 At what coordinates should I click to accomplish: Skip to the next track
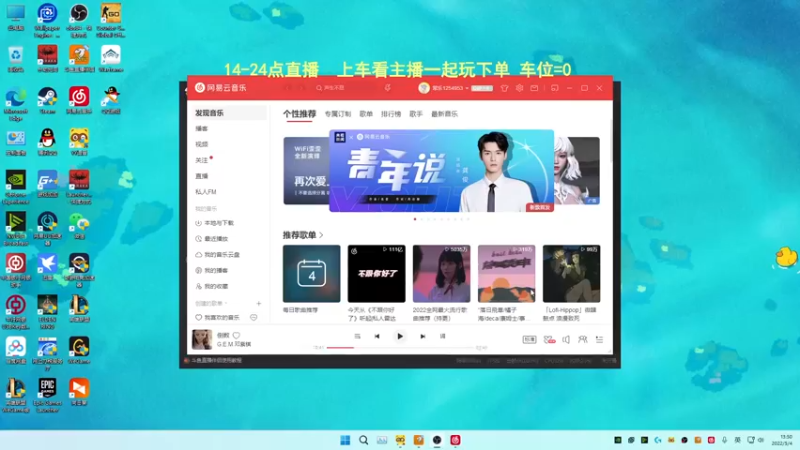tap(423, 336)
